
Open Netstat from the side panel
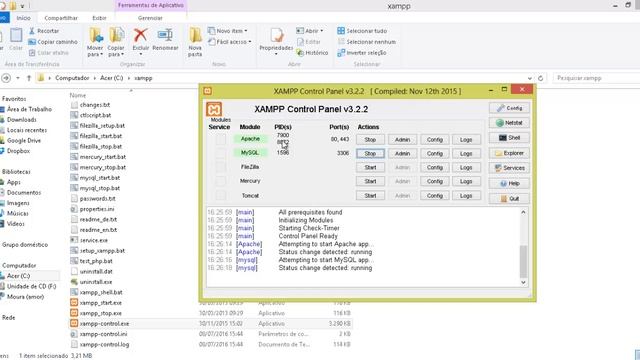point(509,123)
